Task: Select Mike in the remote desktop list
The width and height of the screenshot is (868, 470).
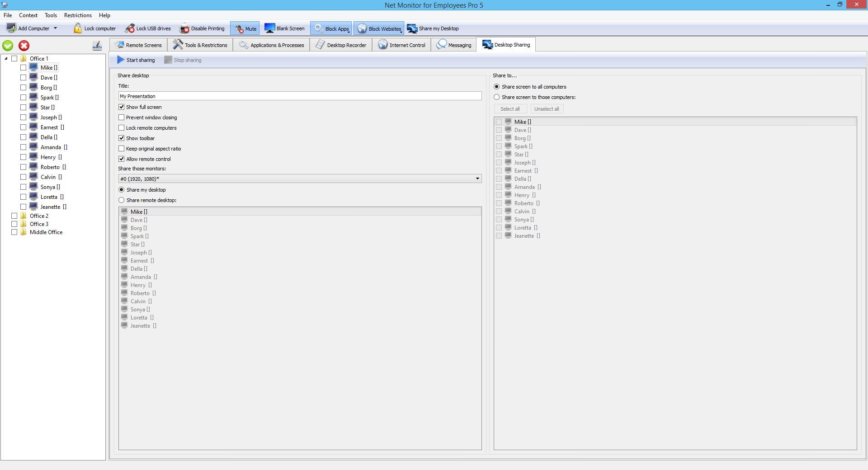Action: coord(300,211)
